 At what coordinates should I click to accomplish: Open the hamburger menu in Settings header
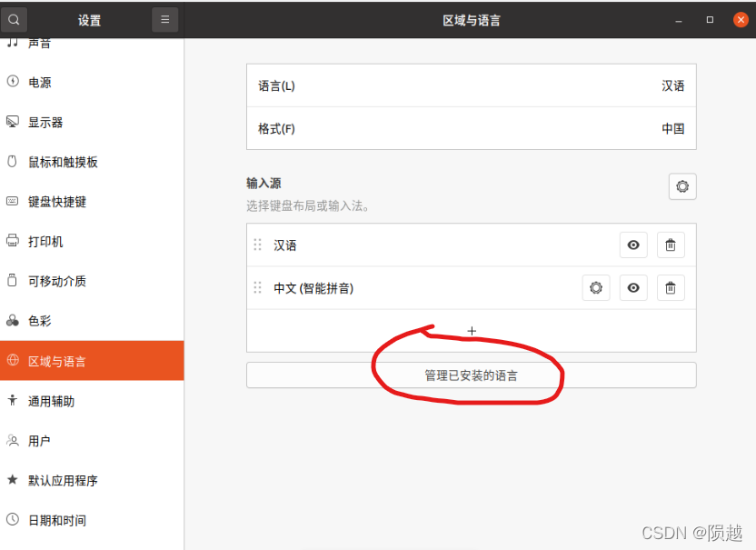(164, 20)
